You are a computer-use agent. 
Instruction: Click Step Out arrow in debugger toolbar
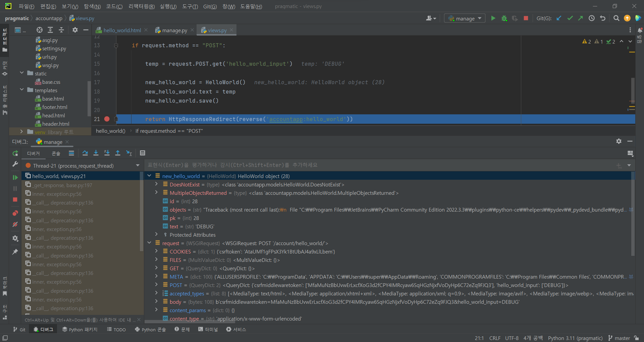pyautogui.click(x=118, y=153)
